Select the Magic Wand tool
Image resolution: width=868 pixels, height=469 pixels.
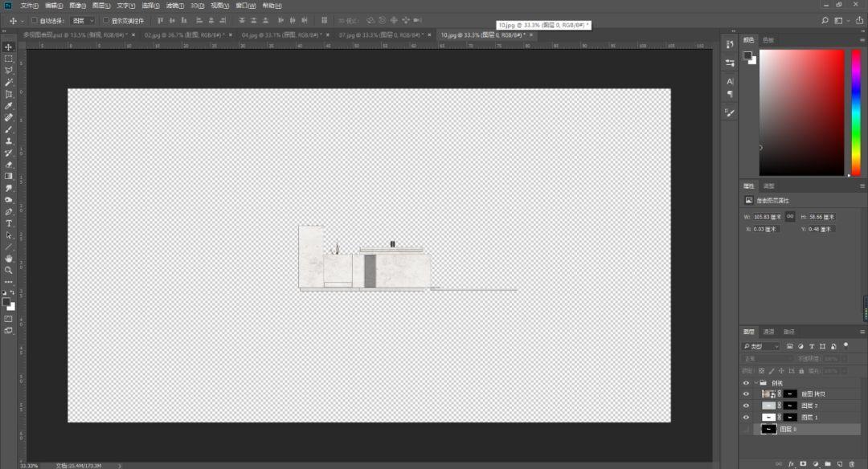[x=8, y=83]
